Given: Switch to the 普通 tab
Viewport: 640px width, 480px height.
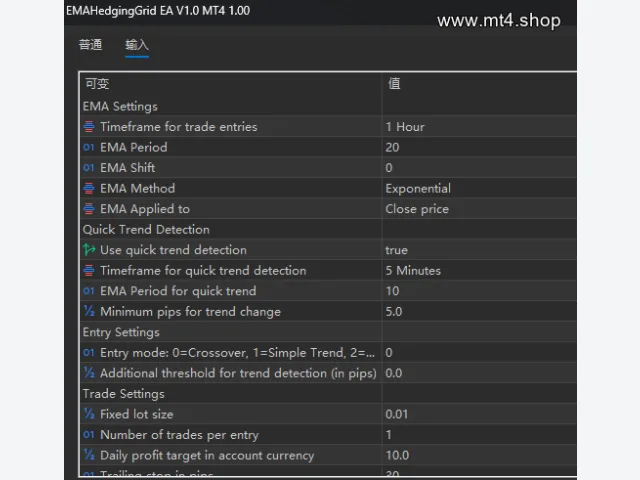Looking at the screenshot, I should [x=90, y=44].
